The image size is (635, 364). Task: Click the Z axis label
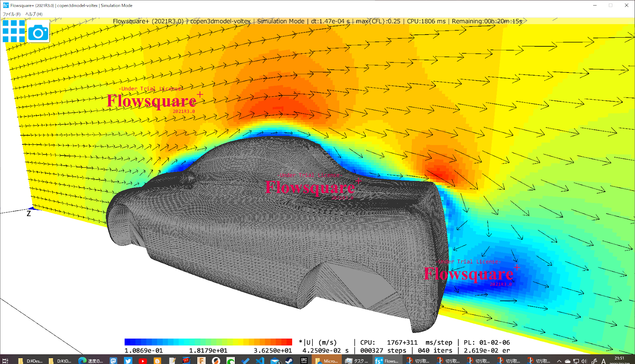pyautogui.click(x=29, y=214)
